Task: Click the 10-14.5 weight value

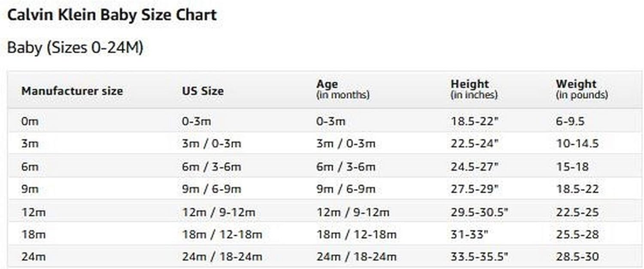Action: 577,144
